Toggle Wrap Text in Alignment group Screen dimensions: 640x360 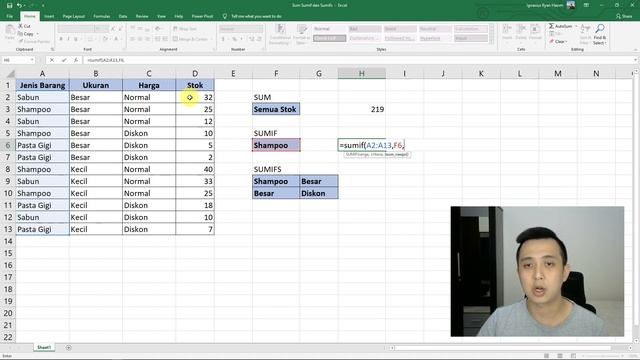point(184,29)
